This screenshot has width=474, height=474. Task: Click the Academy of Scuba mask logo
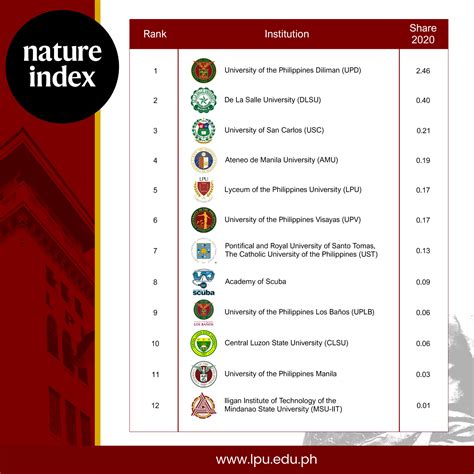pos(204,282)
